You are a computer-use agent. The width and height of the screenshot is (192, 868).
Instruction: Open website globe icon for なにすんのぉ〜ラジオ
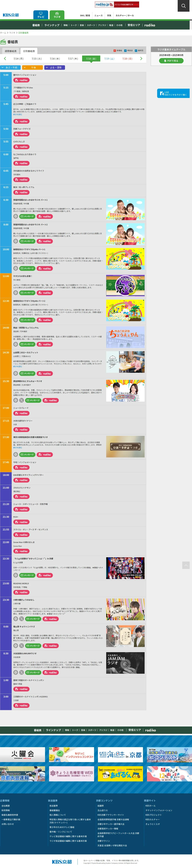[x=16, y=400]
